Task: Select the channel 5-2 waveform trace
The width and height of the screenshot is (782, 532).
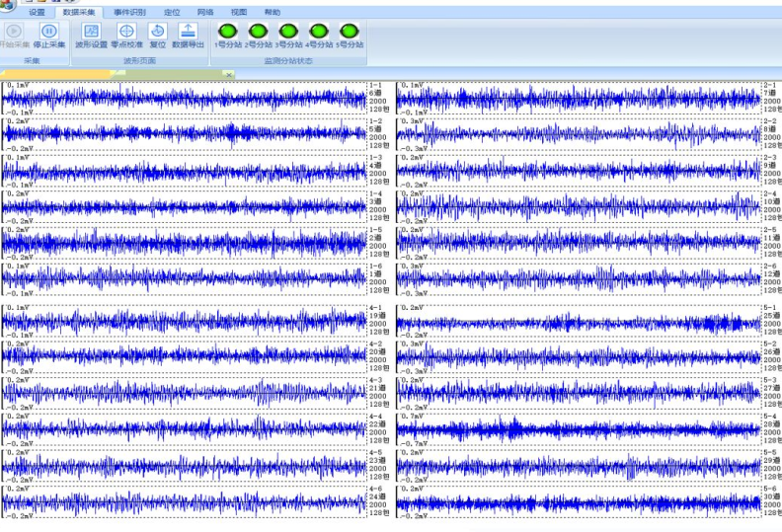Action: 579,357
